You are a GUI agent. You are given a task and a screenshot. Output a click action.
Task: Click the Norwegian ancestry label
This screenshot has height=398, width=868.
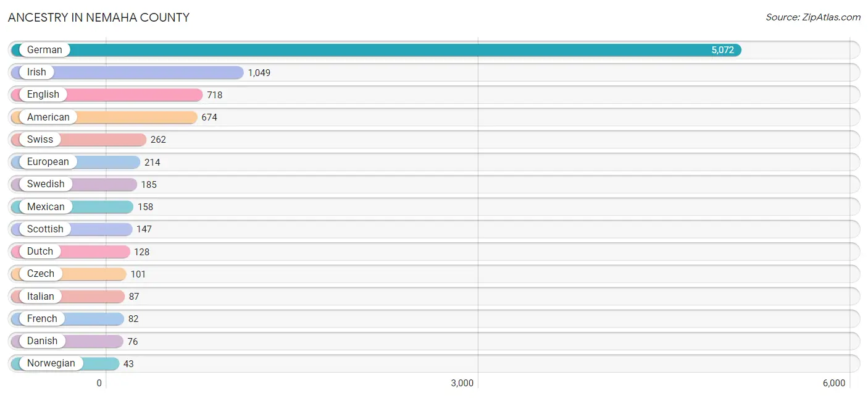pyautogui.click(x=51, y=363)
